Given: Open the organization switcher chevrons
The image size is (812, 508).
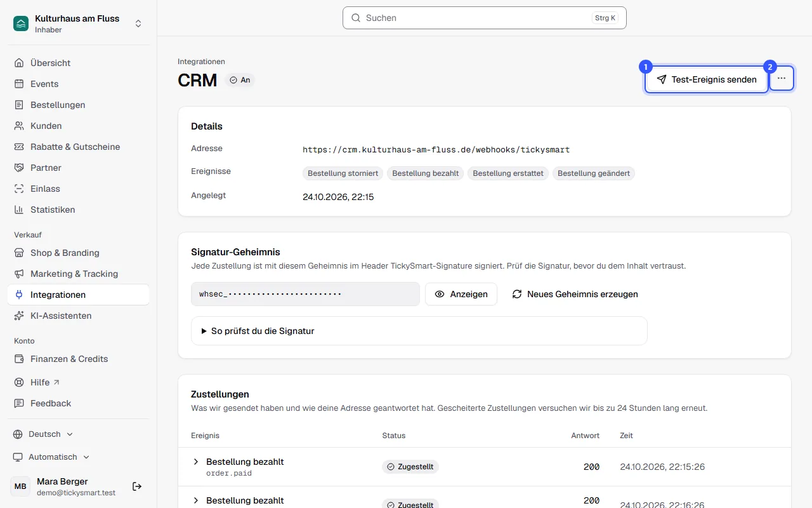Looking at the screenshot, I should pos(138,23).
